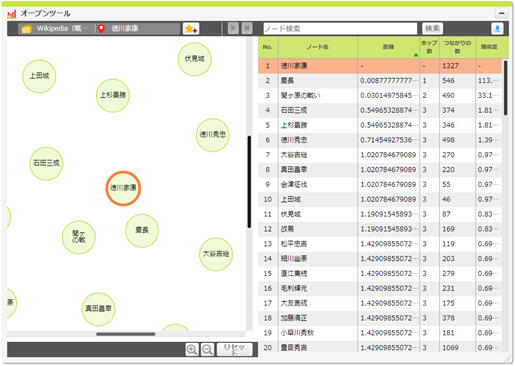Select table row 16 毛利輝元
This screenshot has height=366, width=515.
380,288
